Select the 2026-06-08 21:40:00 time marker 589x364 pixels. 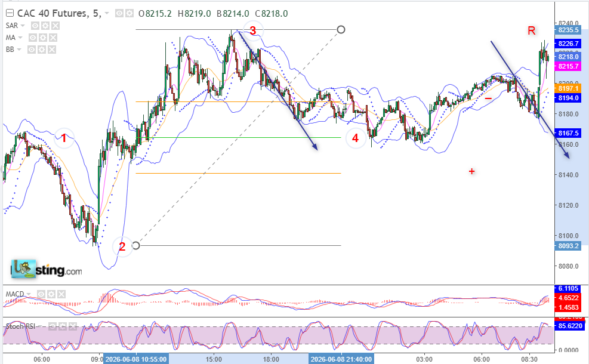click(x=341, y=359)
